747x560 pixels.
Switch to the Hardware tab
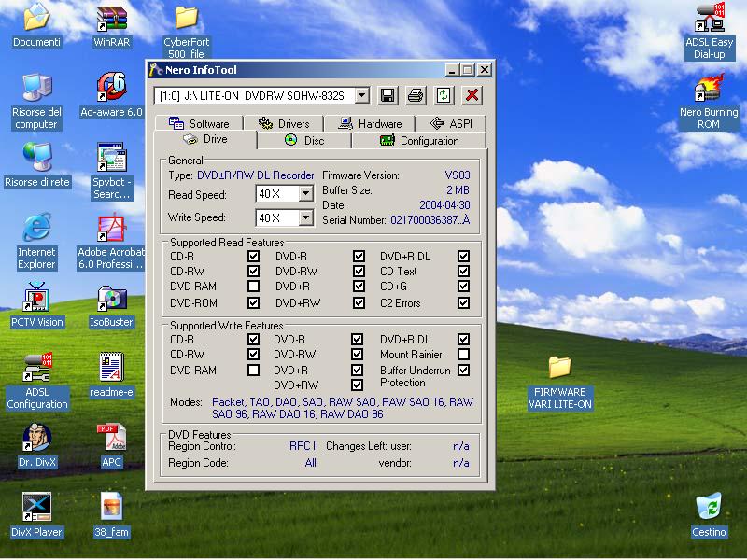pyautogui.click(x=370, y=124)
